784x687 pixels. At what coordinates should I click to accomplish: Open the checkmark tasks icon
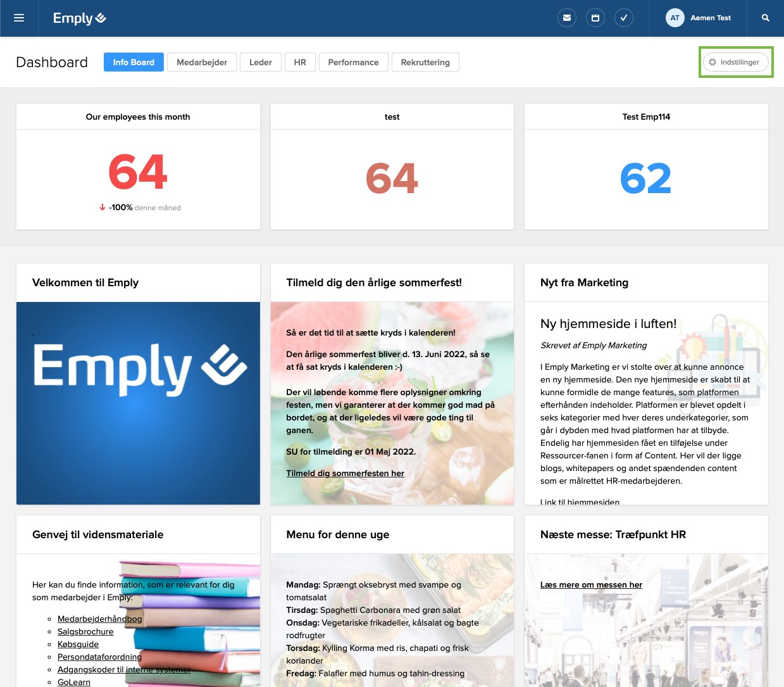624,18
